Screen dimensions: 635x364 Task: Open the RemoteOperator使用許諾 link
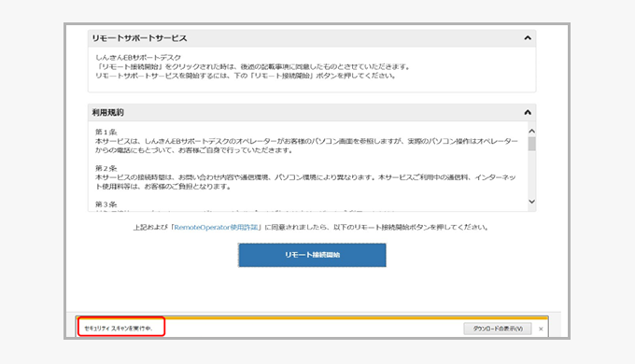(x=216, y=227)
